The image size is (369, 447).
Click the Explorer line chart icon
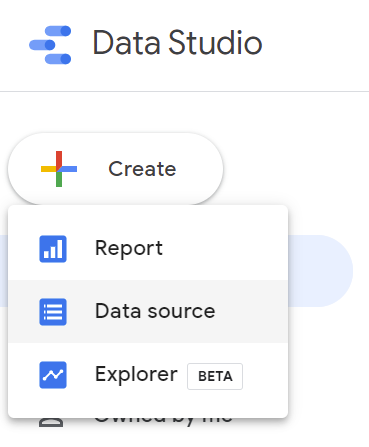click(53, 375)
